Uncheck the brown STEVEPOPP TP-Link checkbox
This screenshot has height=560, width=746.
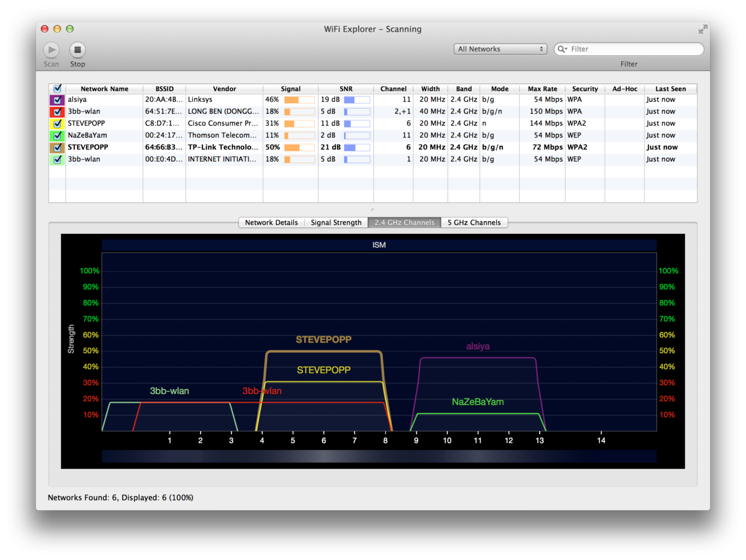(x=57, y=148)
